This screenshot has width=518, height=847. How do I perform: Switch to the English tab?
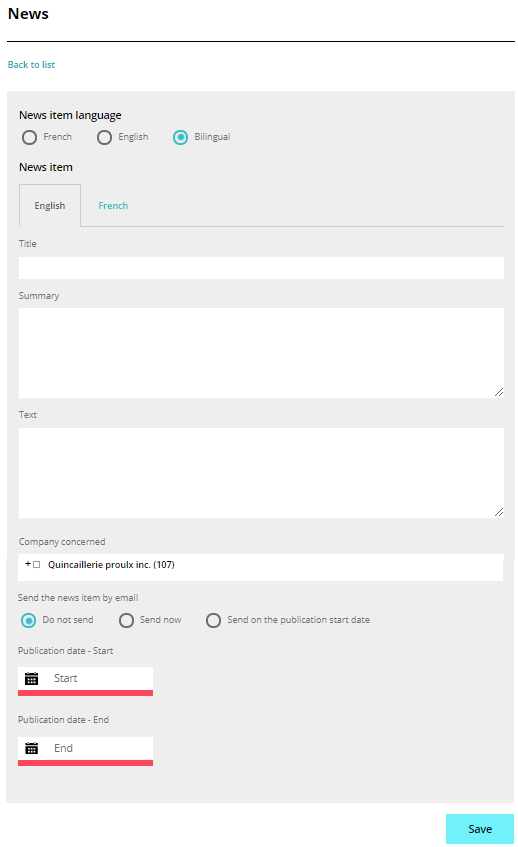(x=50, y=206)
